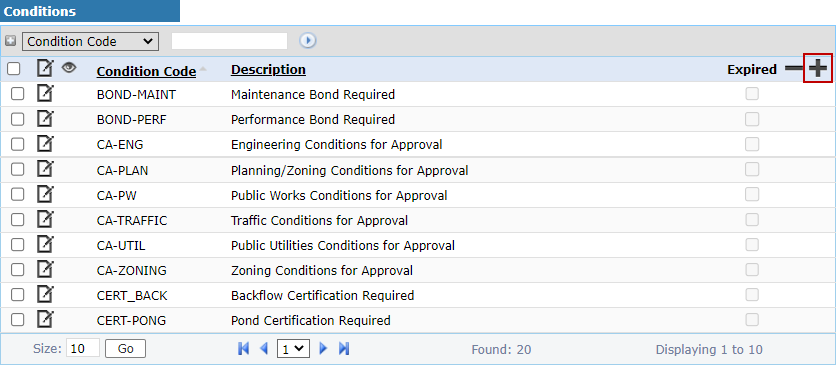Open the Condition Code filter dropdown
Viewport: 836px width, 365px height.
(x=90, y=42)
